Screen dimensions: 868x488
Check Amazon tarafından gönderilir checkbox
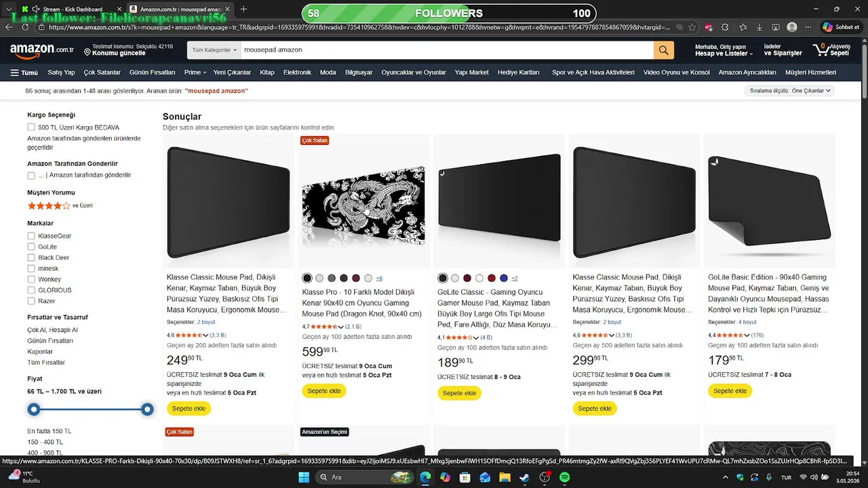pyautogui.click(x=31, y=176)
